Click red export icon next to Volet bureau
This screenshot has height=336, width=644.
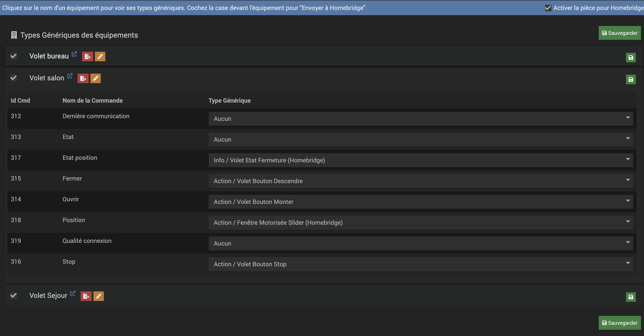coord(88,57)
